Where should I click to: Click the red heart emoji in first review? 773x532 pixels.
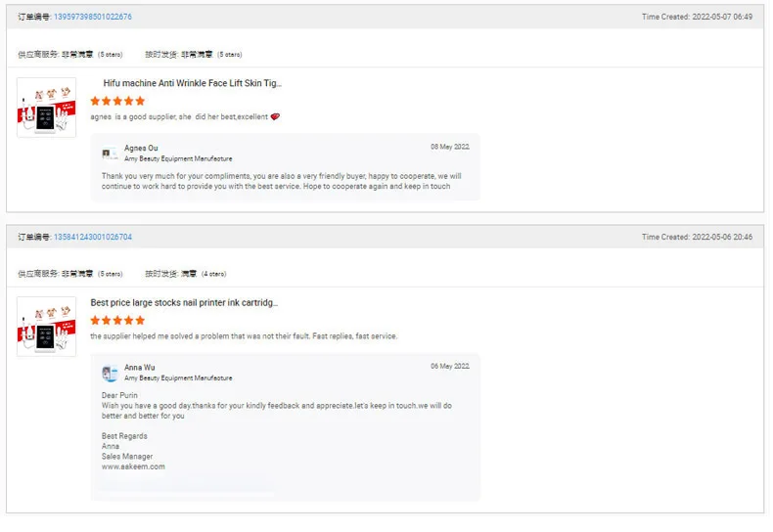275,116
